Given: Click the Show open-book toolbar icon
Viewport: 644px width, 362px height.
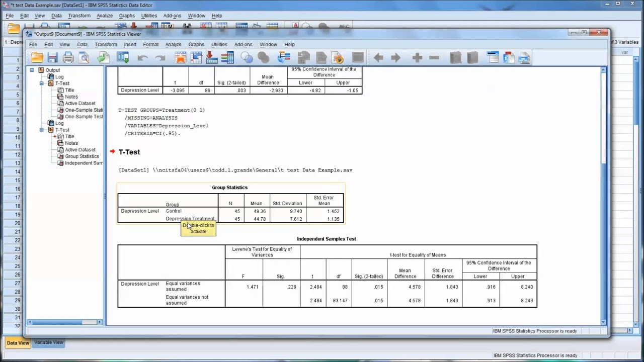Looking at the screenshot, I should pos(455,58).
